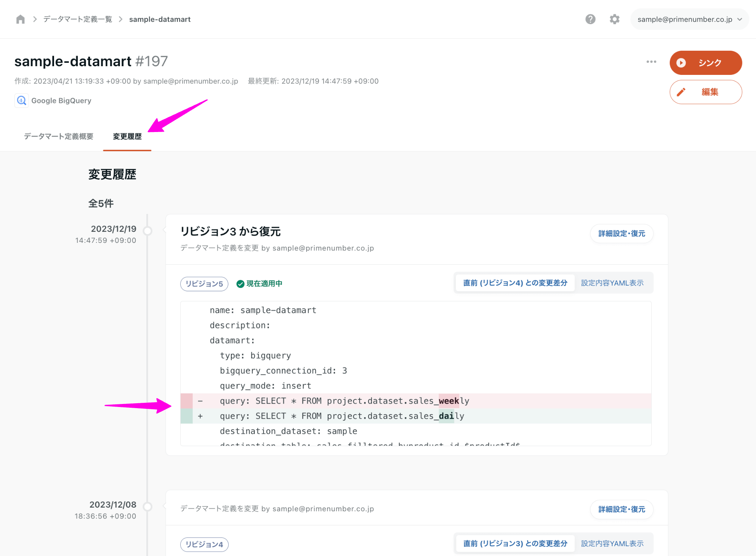This screenshot has width=756, height=556.
Task: Click green check icon beside 現在適用中
Action: click(240, 284)
